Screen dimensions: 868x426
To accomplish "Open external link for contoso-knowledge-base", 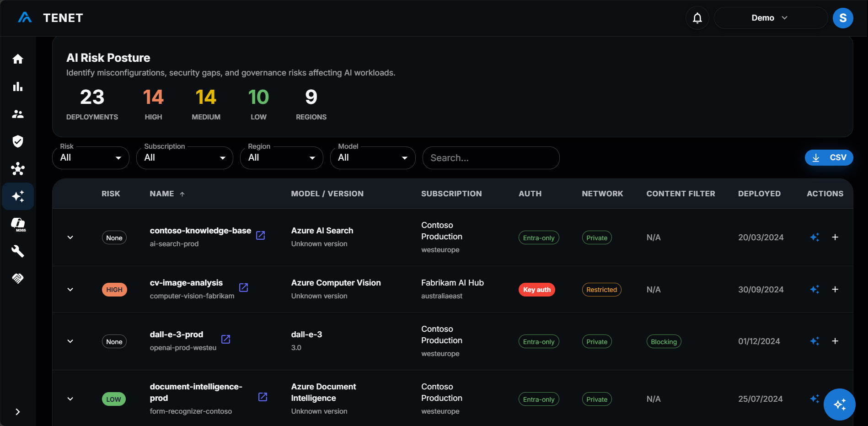I will (260, 235).
